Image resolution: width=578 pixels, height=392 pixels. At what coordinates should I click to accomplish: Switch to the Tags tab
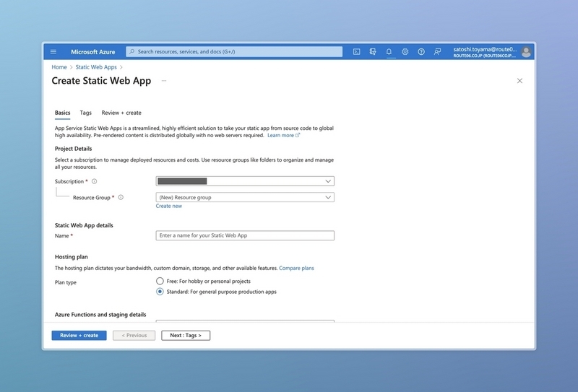(85, 113)
